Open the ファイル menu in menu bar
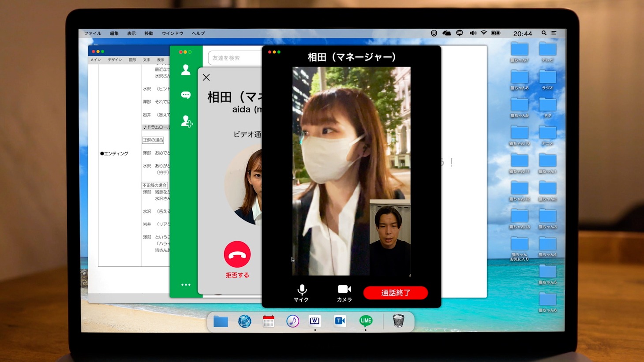 [x=93, y=34]
